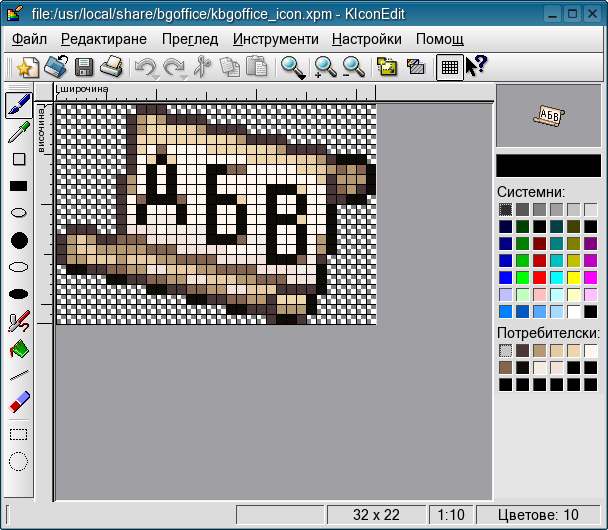This screenshot has width=608, height=530.
Task: Choose the Flood fill bucket tool
Action: coord(19,349)
